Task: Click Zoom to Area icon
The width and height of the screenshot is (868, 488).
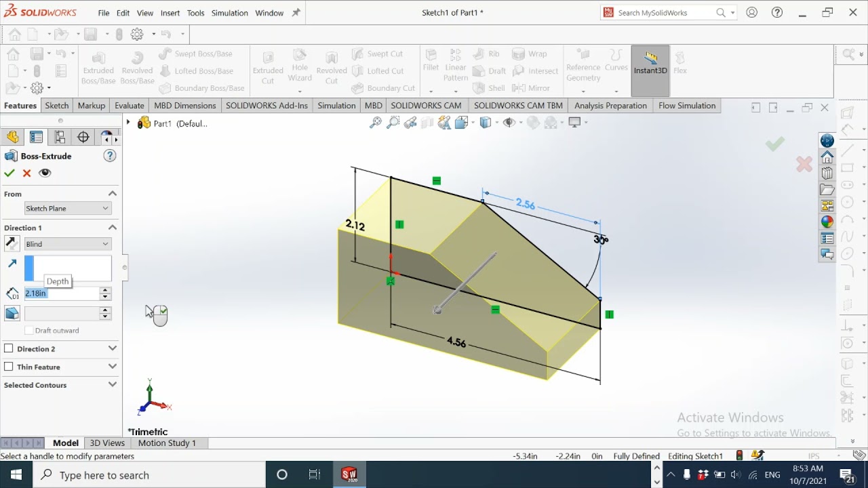Action: [x=393, y=123]
